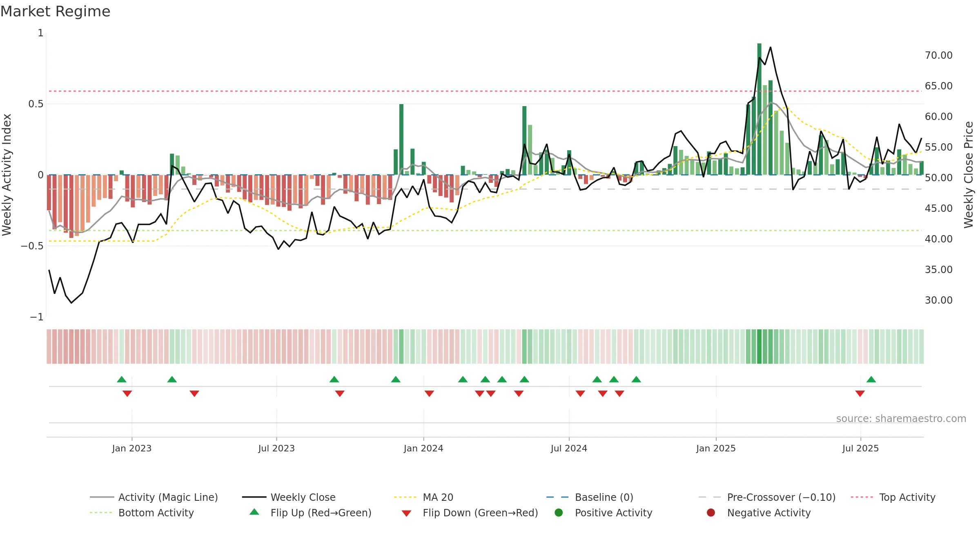
Task: Click the 0.5 activity index tick label
Action: [36, 104]
